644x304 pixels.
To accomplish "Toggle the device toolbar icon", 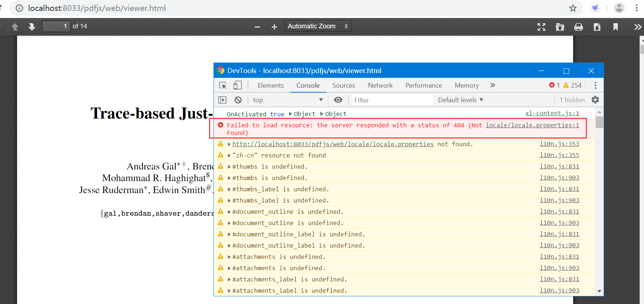I will [237, 85].
